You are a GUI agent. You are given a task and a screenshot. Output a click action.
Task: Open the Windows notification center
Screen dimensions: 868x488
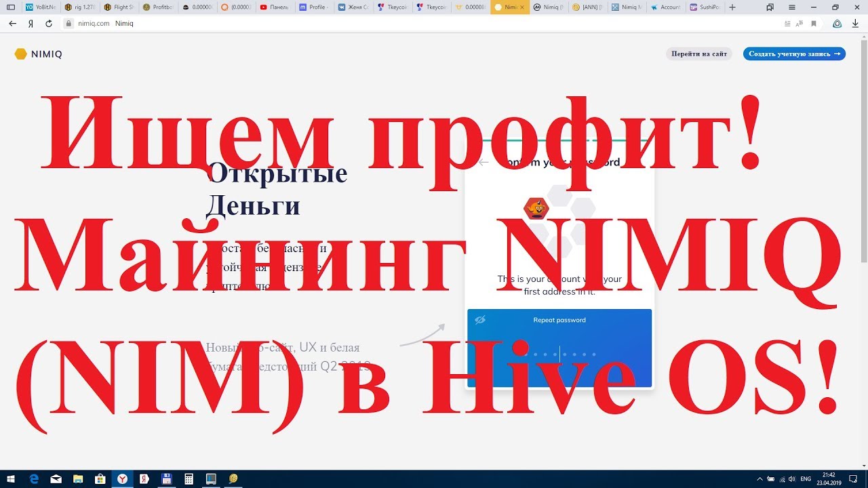coord(852,479)
